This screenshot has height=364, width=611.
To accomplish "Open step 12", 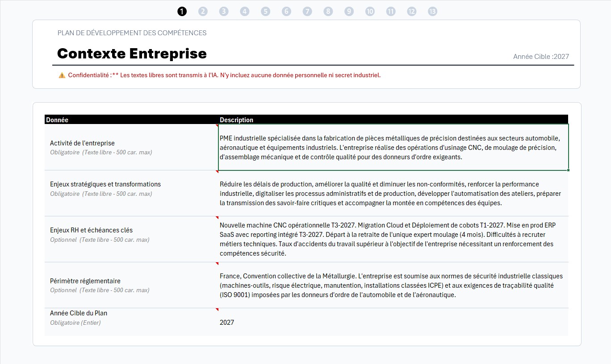I will tap(411, 12).
